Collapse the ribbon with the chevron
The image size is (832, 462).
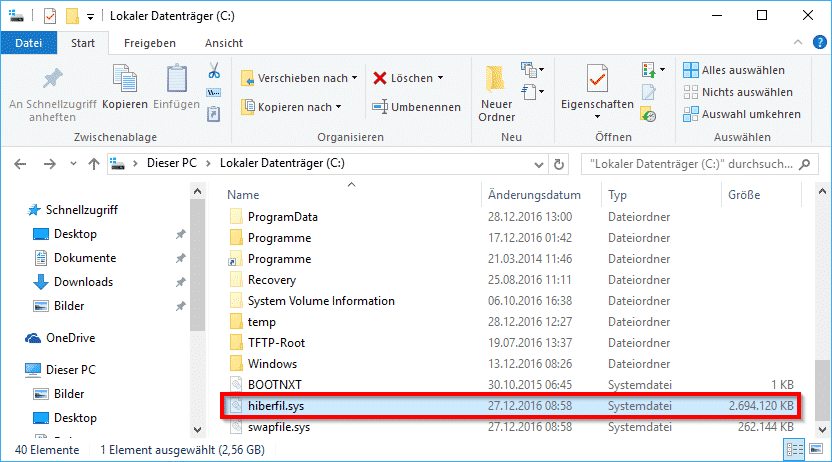798,42
